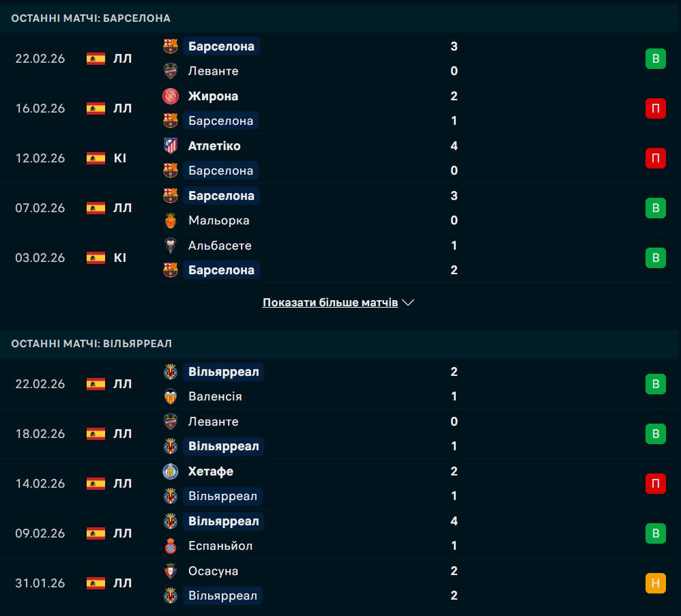
Task: Click the green win badge for the Albacete match
Action: (655, 258)
